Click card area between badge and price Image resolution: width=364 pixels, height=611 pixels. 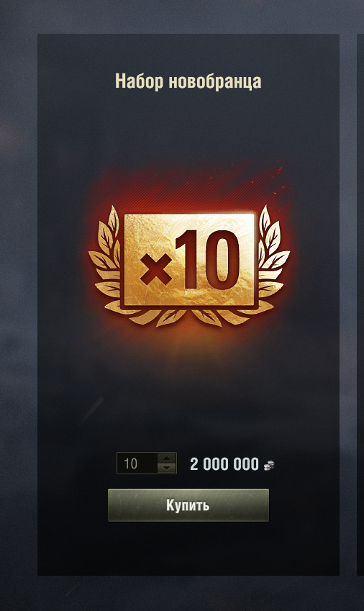[x=188, y=389]
